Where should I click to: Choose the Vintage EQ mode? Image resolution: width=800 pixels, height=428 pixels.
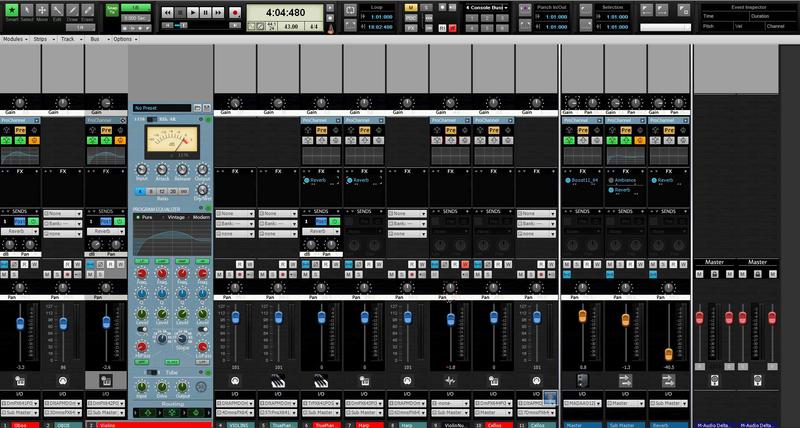tap(174, 217)
